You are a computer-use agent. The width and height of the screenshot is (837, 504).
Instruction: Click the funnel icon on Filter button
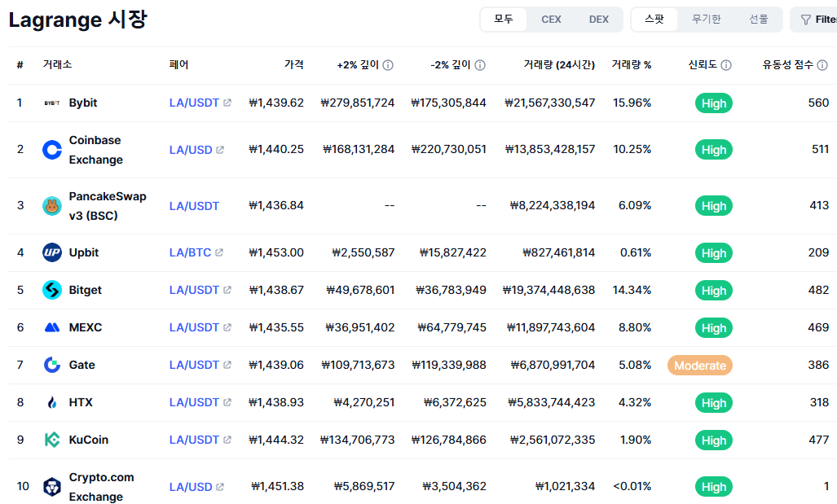point(806,20)
